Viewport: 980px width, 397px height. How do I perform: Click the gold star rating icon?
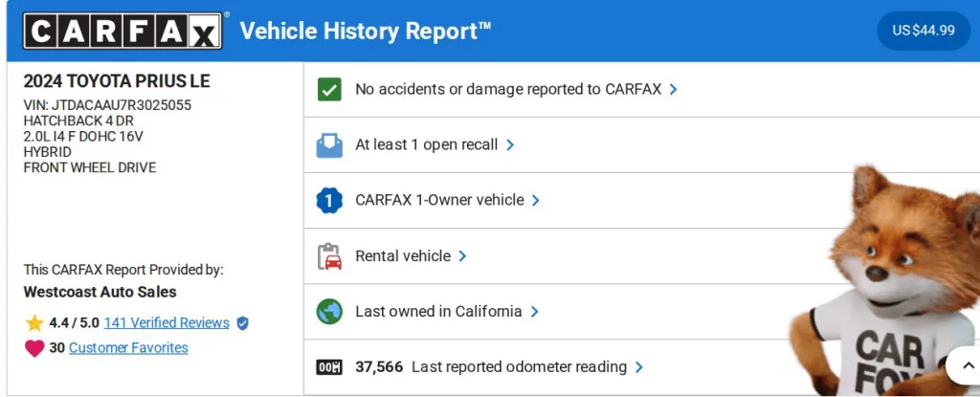pos(34,323)
